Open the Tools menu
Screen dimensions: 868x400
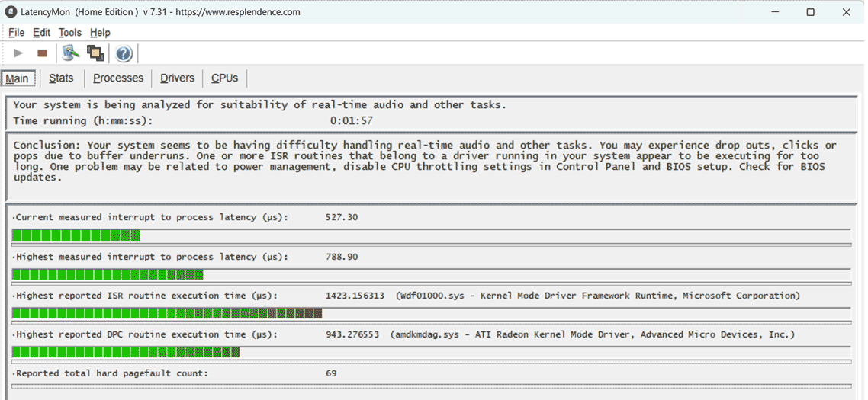coord(70,33)
